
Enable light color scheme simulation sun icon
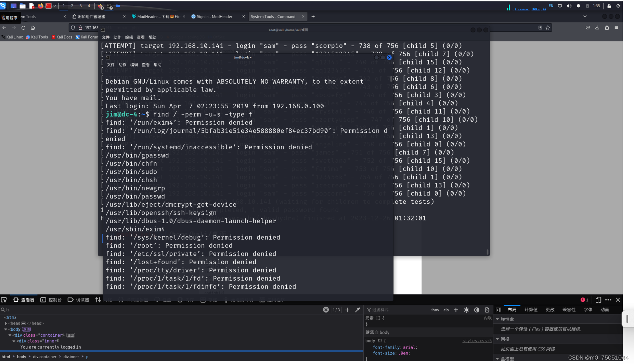(466, 310)
